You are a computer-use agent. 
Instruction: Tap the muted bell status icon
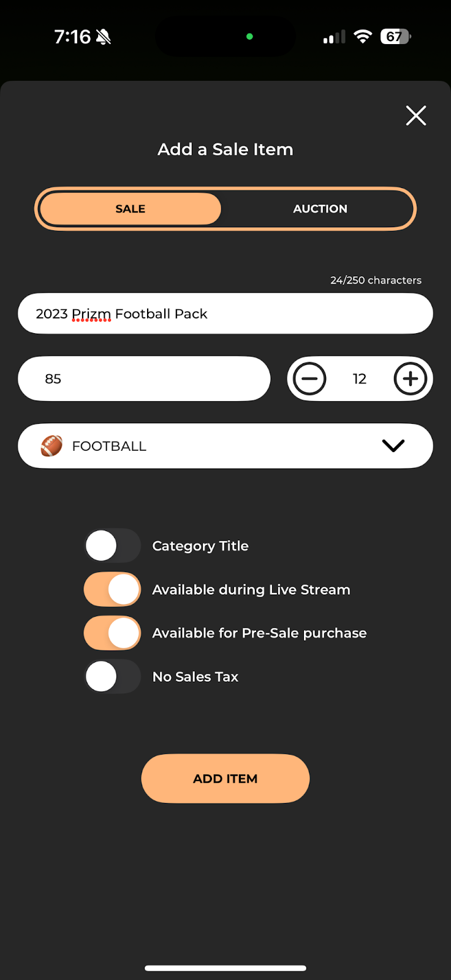104,37
